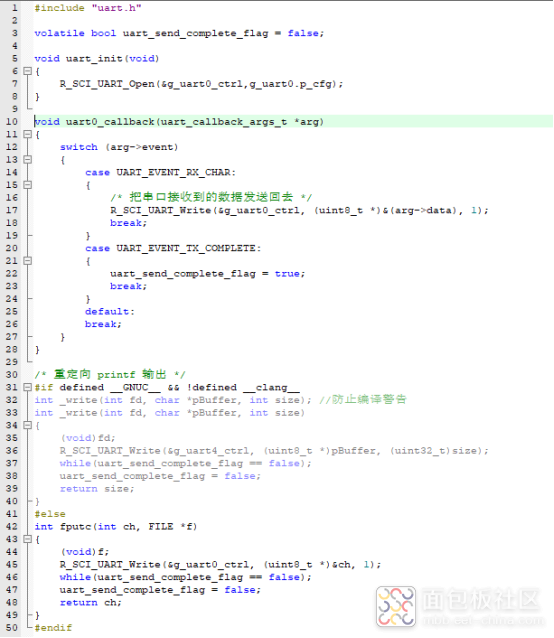
Task: Click the printf redirect comment on line 30
Action: 110,374
